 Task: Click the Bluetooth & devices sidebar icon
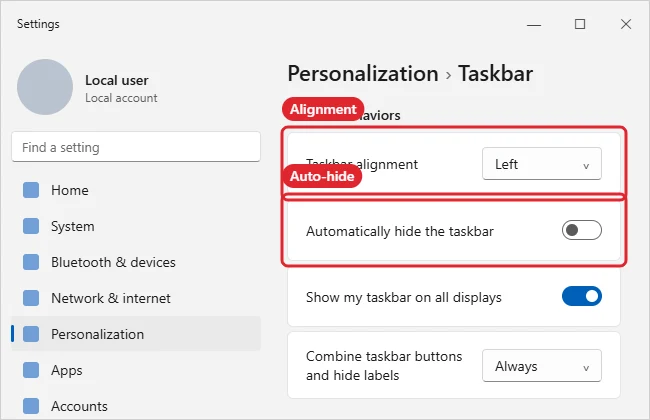[31, 262]
